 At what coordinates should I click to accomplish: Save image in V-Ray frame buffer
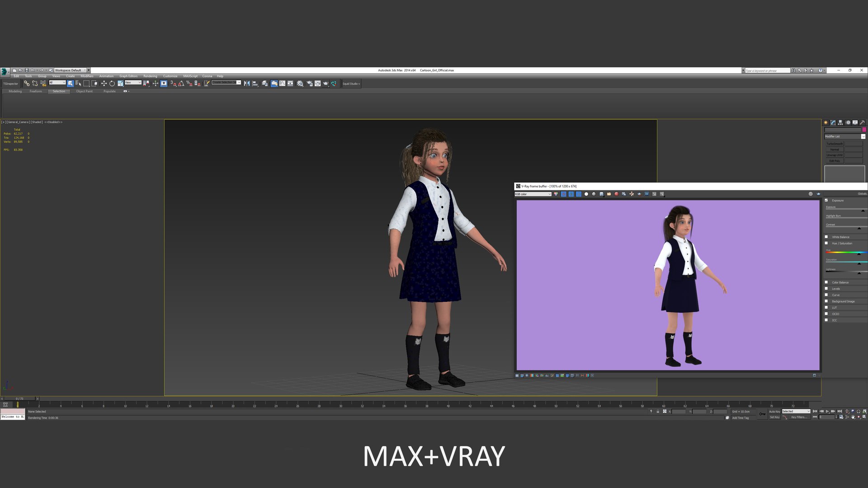pos(601,194)
